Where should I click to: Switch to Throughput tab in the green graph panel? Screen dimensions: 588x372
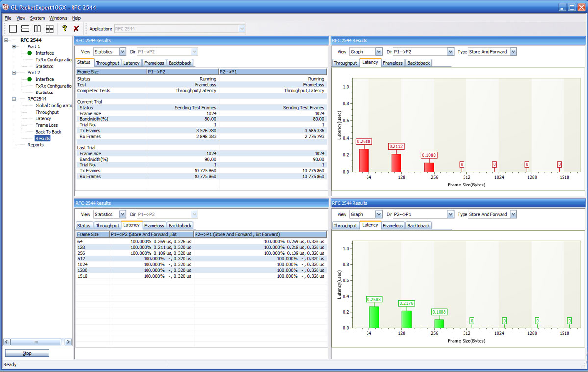(x=345, y=226)
